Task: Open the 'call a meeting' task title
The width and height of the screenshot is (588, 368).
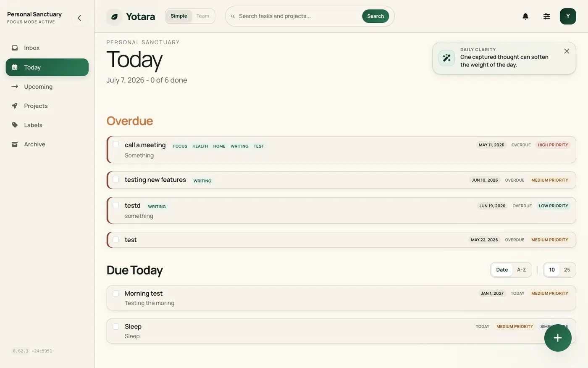Action: 145,145
